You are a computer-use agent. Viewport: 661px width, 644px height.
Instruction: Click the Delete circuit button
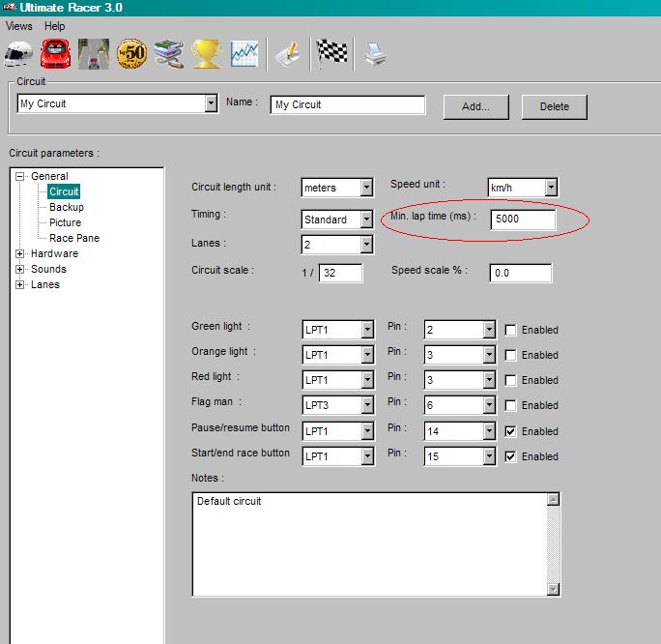[554, 106]
